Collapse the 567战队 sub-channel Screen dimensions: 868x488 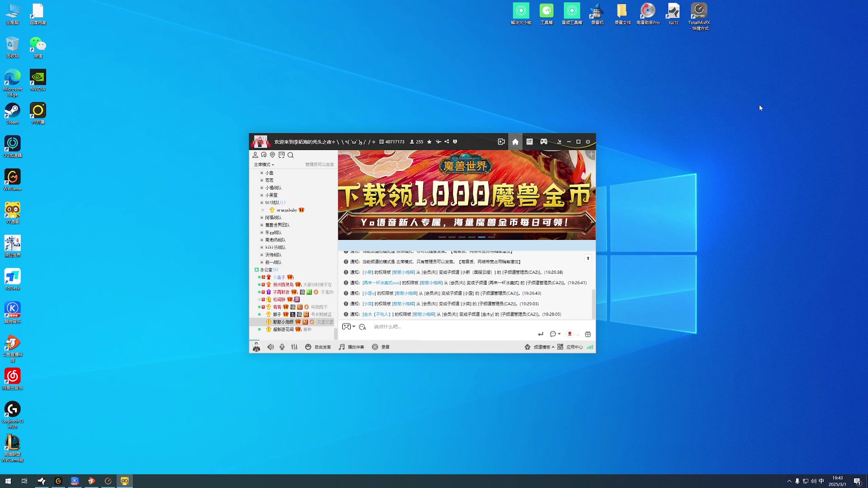(x=261, y=202)
